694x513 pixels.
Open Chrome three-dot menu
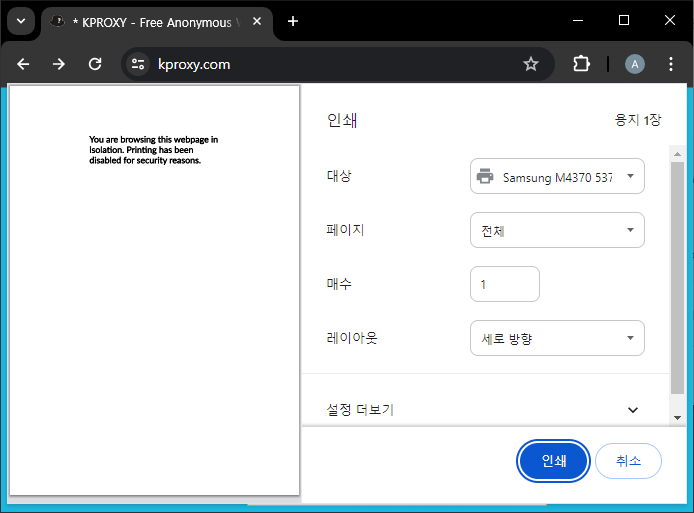tap(671, 65)
